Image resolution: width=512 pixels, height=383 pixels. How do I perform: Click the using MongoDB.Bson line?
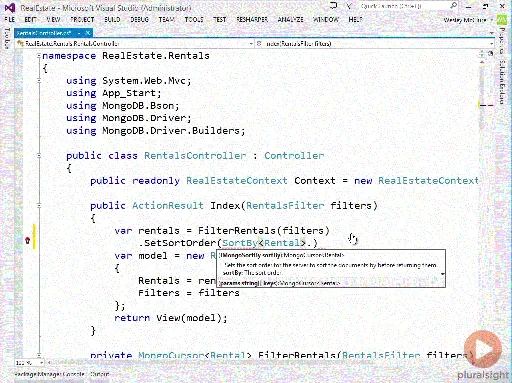click(123, 106)
